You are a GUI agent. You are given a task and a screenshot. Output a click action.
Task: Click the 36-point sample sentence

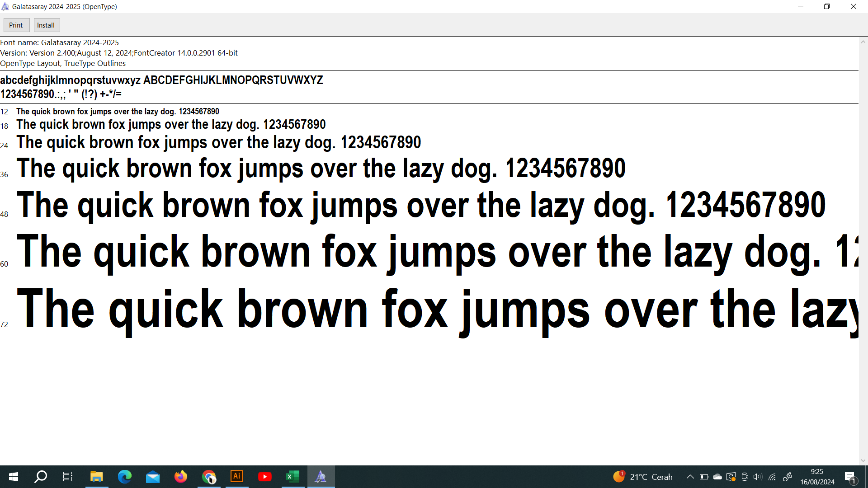click(321, 169)
